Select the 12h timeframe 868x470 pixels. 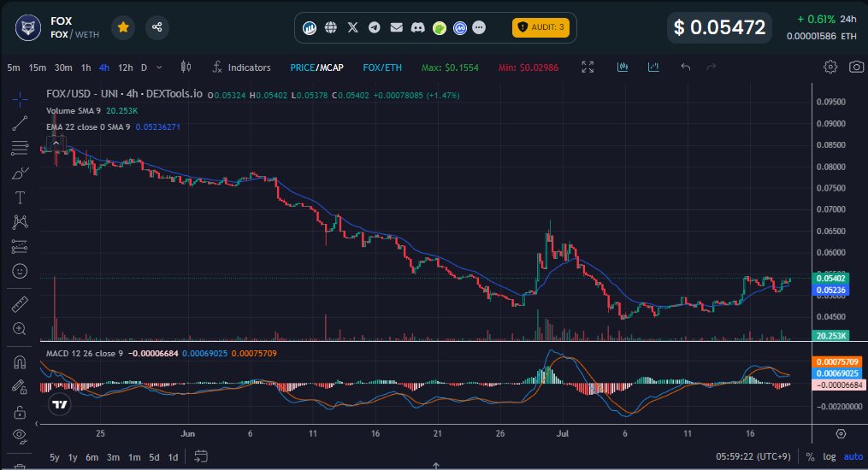(126, 68)
